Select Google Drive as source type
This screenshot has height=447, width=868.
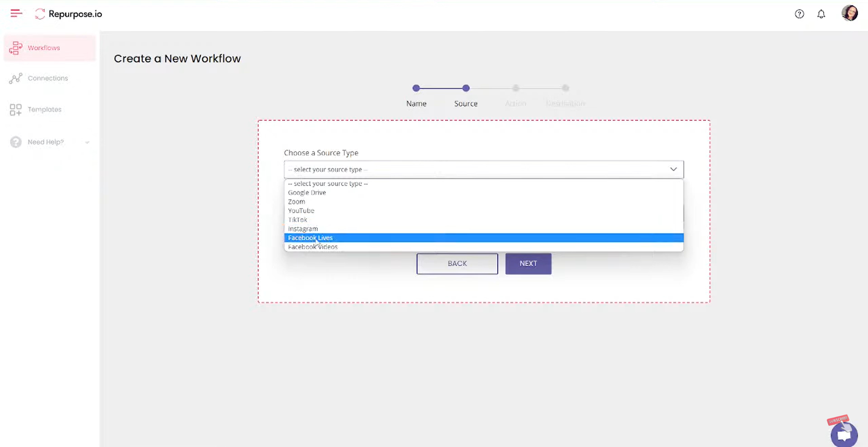[307, 192]
